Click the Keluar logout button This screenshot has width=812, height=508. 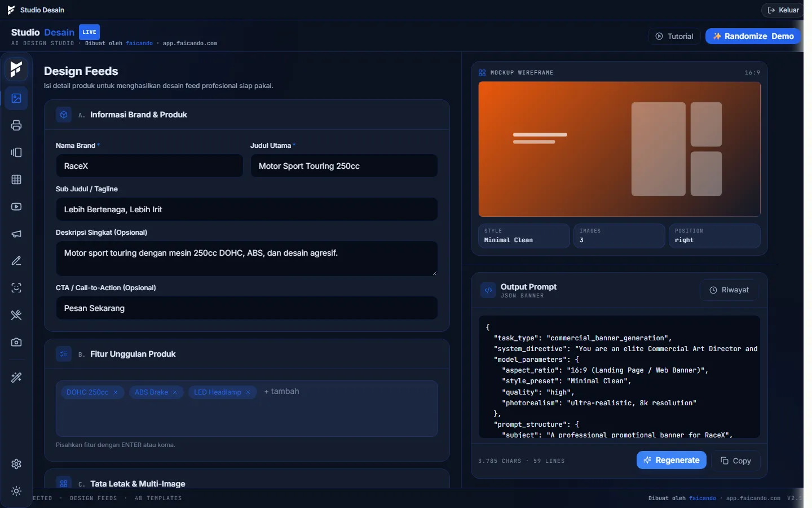783,10
